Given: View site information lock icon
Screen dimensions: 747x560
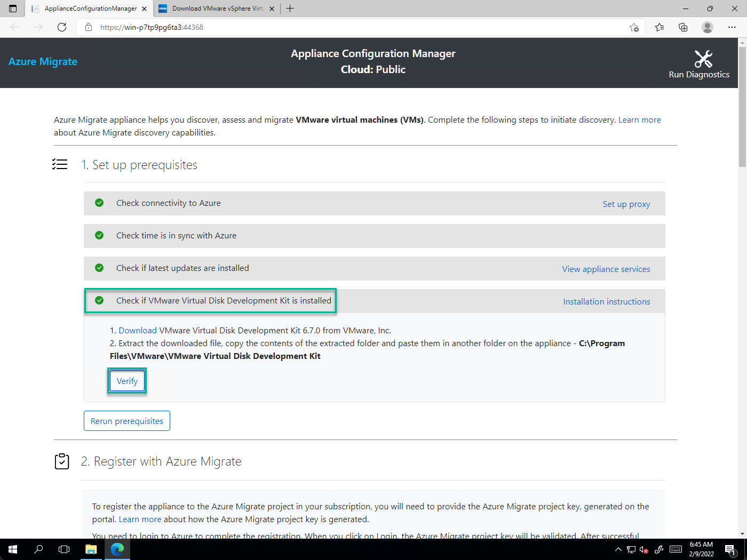Looking at the screenshot, I should (89, 27).
